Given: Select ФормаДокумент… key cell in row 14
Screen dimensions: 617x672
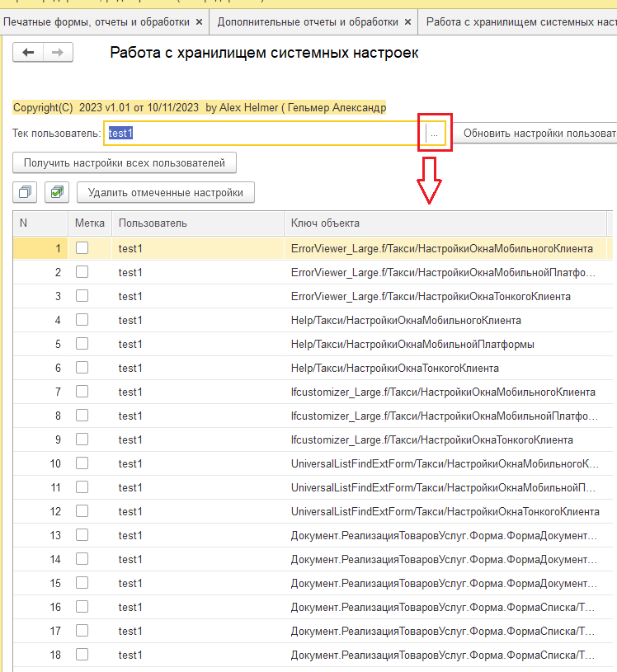Looking at the screenshot, I should pyautogui.click(x=445, y=560).
